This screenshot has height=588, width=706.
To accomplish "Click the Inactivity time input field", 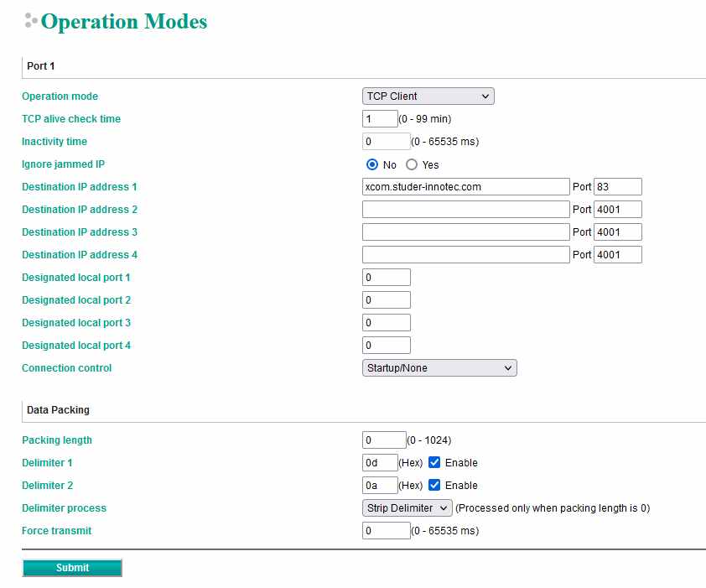I will click(386, 142).
